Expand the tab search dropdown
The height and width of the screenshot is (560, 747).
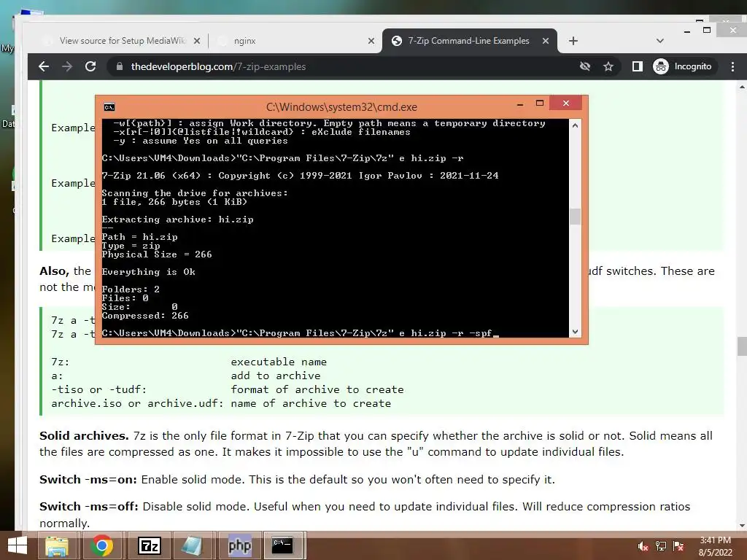(x=659, y=41)
